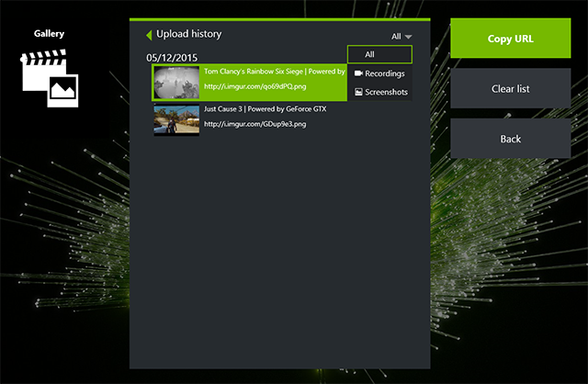Click the Clear list button
Viewport: 588px width, 384px height.
(x=511, y=88)
